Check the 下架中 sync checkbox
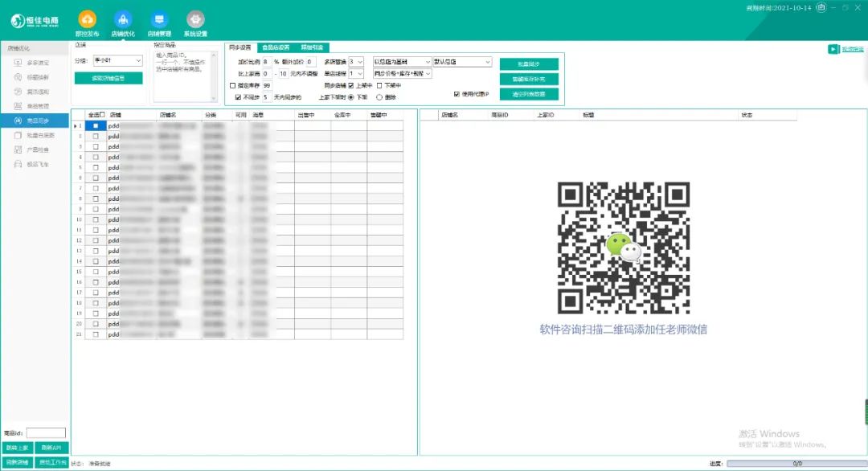This screenshot has height=471, width=868. (x=379, y=86)
